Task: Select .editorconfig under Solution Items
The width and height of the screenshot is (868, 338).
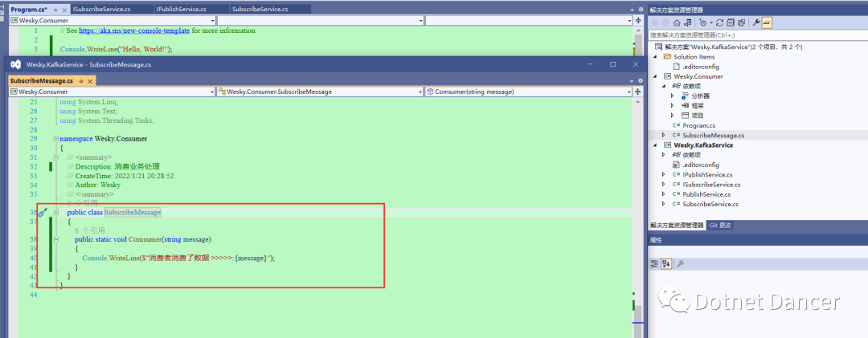Action: [700, 67]
